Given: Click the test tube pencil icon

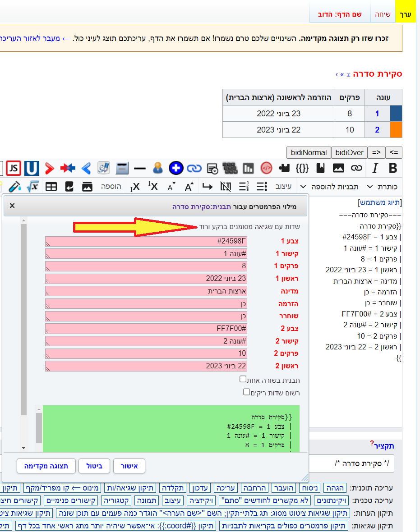Looking at the screenshot, I should pos(14,187).
